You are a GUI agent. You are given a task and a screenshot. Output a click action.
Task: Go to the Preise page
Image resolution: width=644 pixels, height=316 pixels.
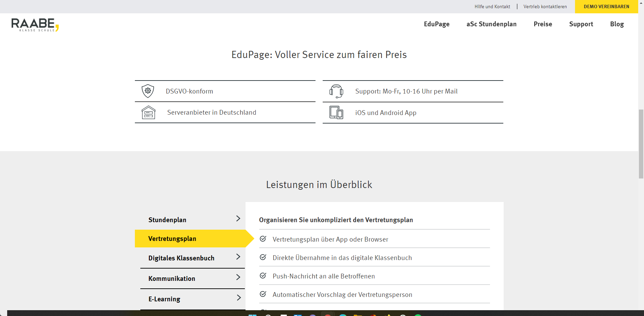point(543,24)
